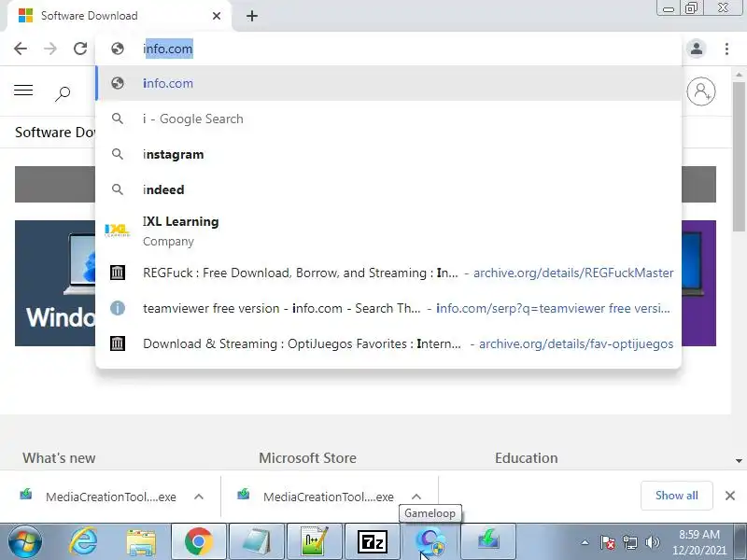Image resolution: width=747 pixels, height=560 pixels.
Task: Close the Software Download tab
Action: [217, 16]
